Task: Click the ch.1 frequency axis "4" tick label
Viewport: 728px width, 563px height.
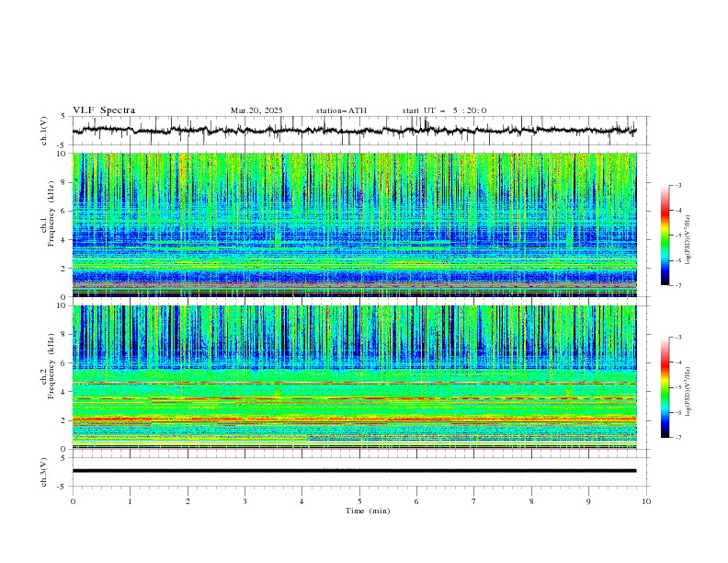Action: (65, 240)
